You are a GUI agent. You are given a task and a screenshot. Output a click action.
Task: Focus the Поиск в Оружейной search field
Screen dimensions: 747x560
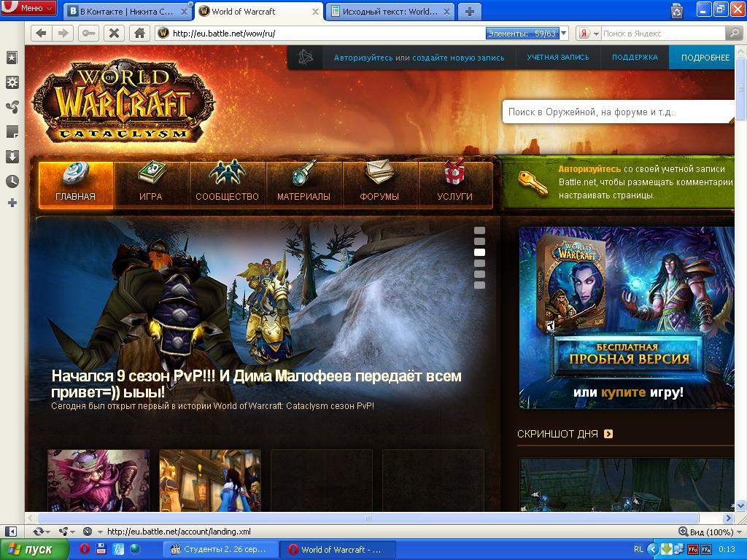tap(618, 112)
